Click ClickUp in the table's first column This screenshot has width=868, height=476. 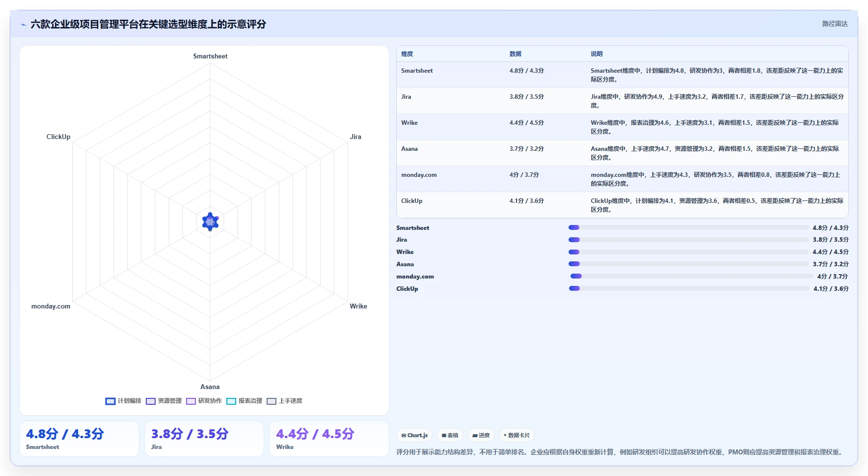pyautogui.click(x=411, y=201)
